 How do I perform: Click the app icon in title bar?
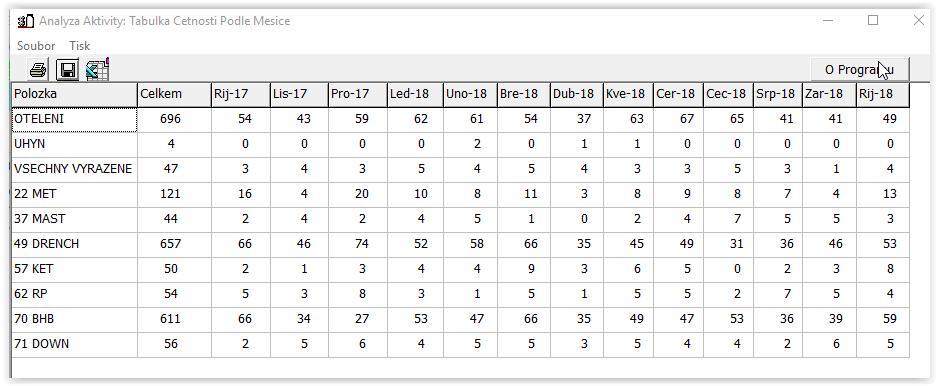point(25,22)
